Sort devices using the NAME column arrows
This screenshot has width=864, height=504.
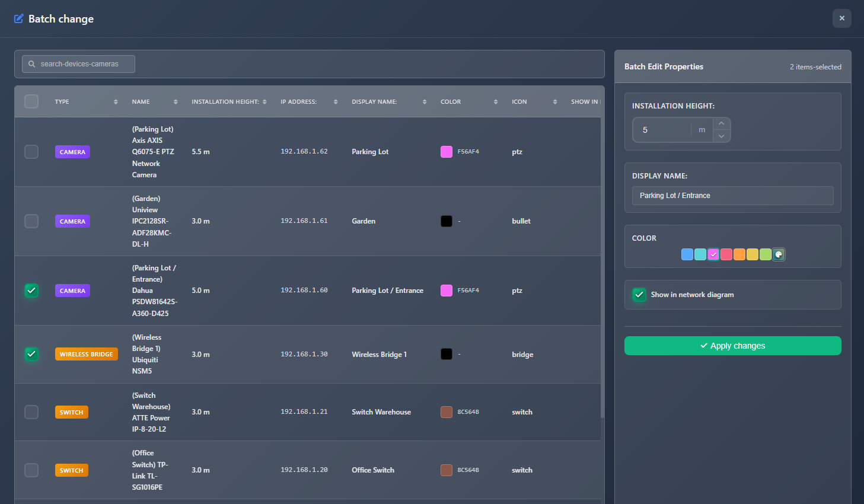pyautogui.click(x=175, y=101)
